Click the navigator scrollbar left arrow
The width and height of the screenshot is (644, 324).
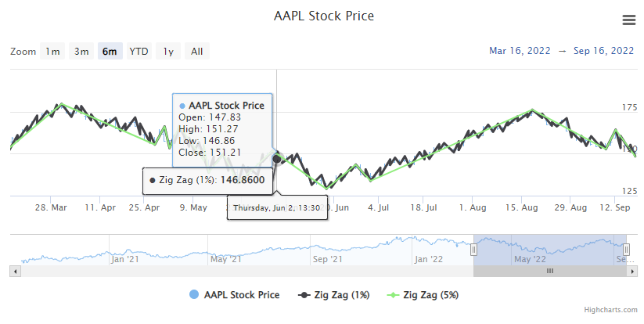(14, 271)
